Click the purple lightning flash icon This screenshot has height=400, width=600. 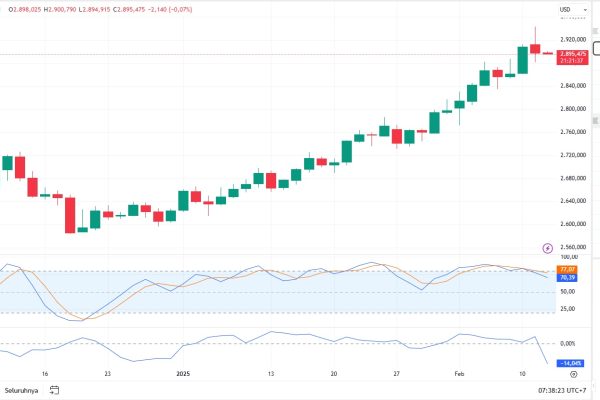coord(547,247)
